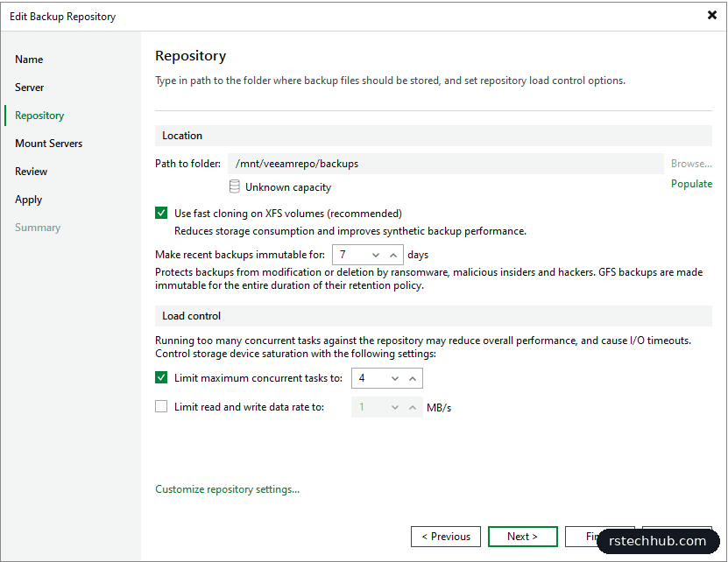Open the Mount Servers step

(49, 144)
